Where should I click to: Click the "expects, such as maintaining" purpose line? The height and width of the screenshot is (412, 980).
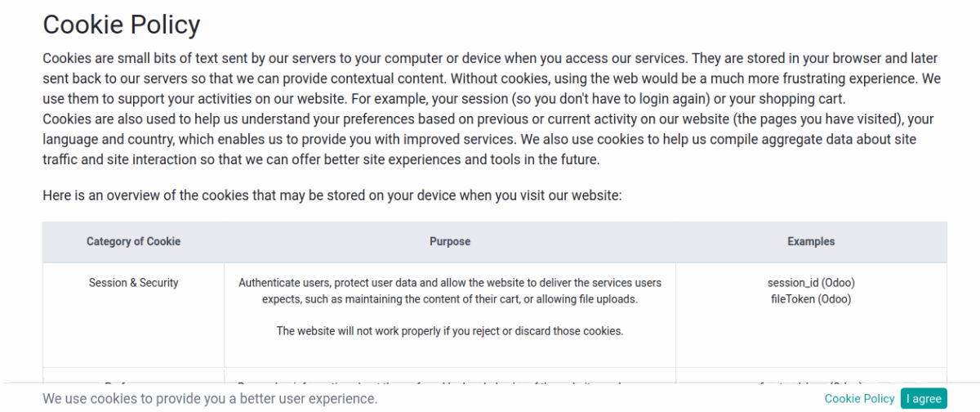click(450, 299)
